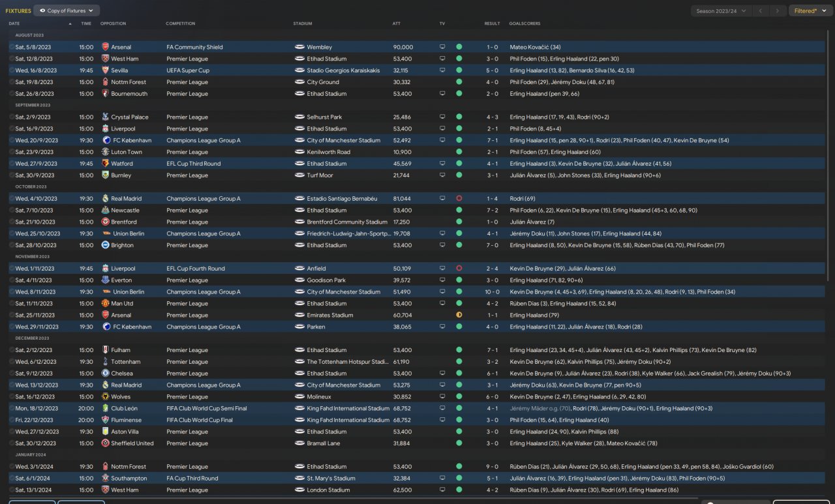The height and width of the screenshot is (504, 835).
Task: Click the Bournemouth club badge
Action: point(106,94)
